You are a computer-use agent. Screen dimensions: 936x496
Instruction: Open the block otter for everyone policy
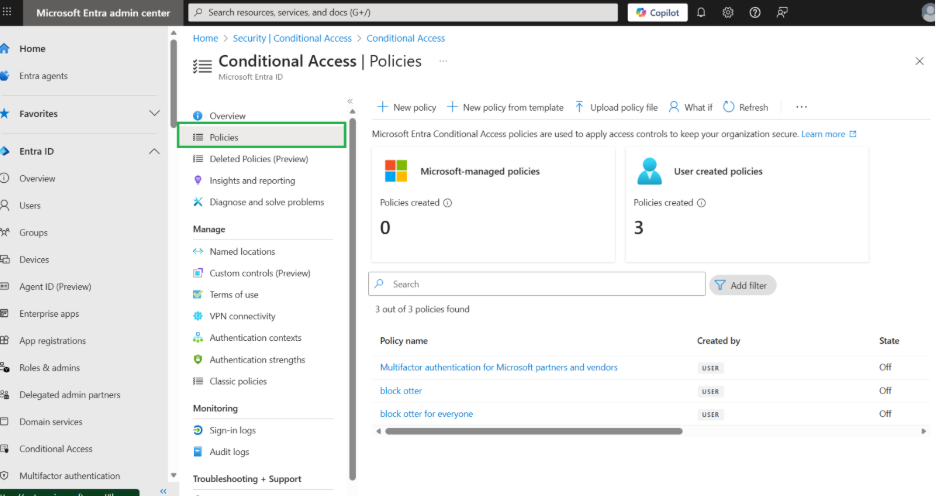coord(426,414)
